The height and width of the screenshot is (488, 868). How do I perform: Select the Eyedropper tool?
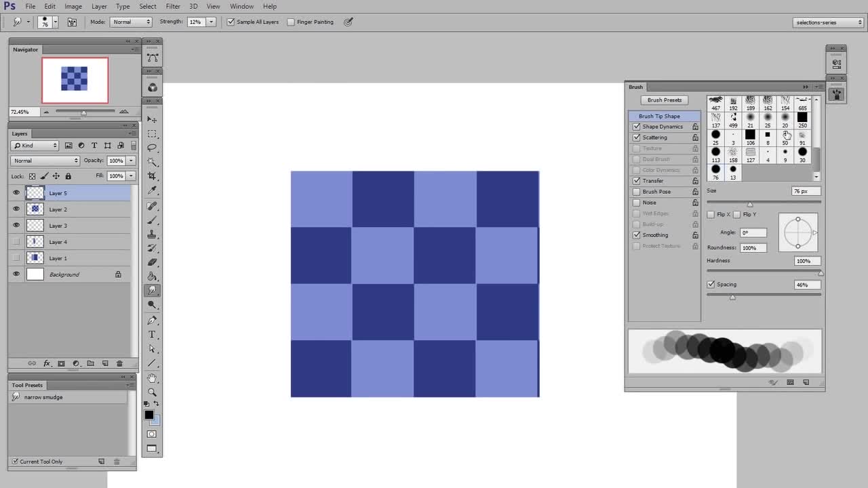click(x=152, y=190)
